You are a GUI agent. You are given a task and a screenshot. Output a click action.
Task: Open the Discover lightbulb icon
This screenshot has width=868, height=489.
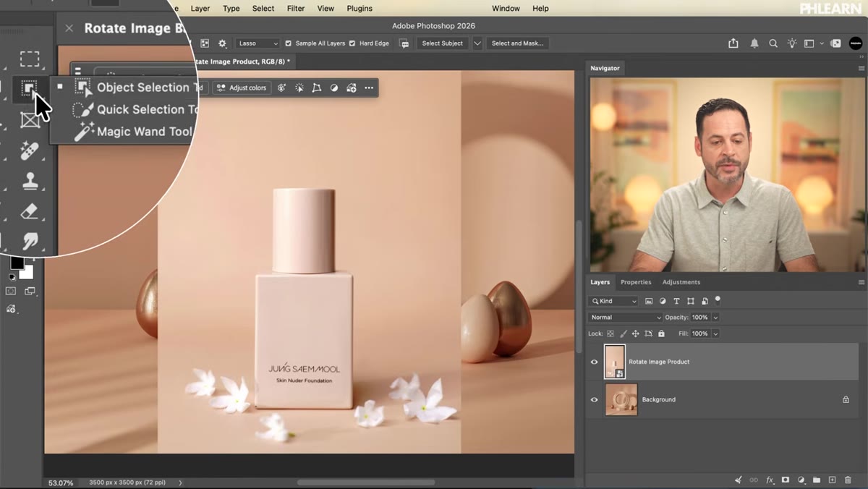[791, 43]
